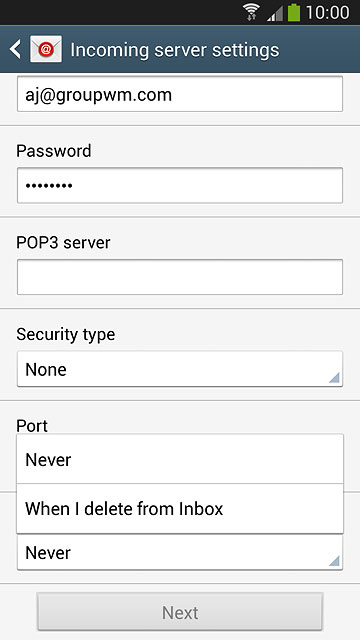Open the Security type dropdown showing None
The width and height of the screenshot is (360, 640).
(x=180, y=369)
